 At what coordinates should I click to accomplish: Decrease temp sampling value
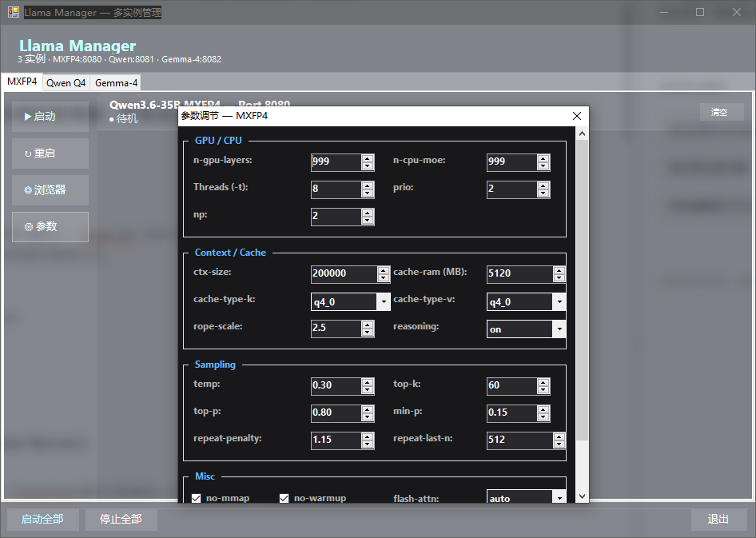point(368,390)
